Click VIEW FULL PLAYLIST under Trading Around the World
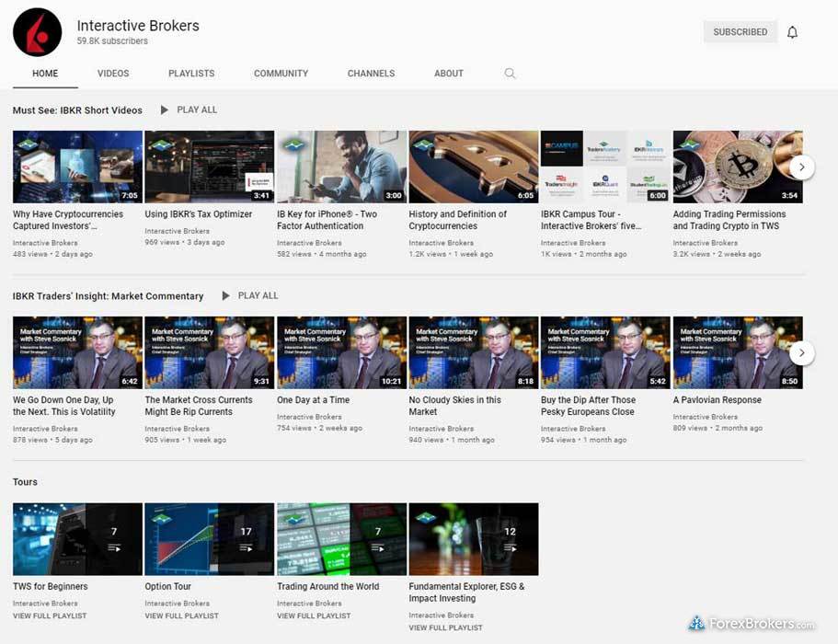 314,615
